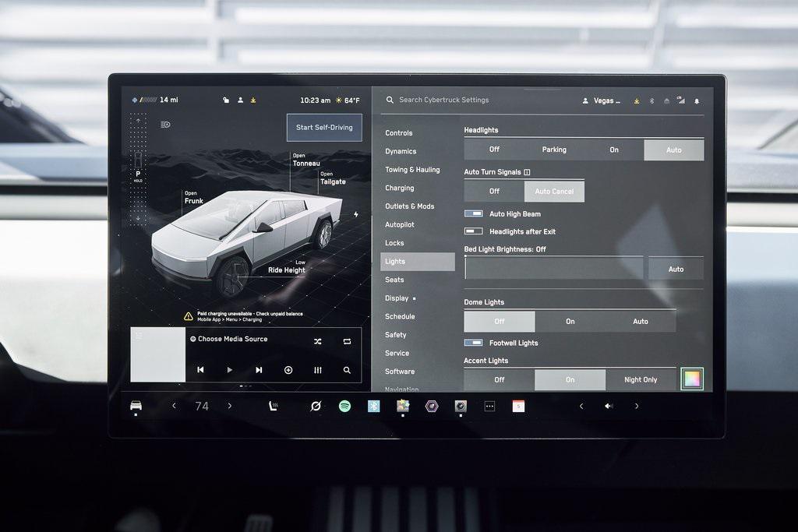
Task: Tap the car controls icon in the dock
Action: tap(136, 406)
